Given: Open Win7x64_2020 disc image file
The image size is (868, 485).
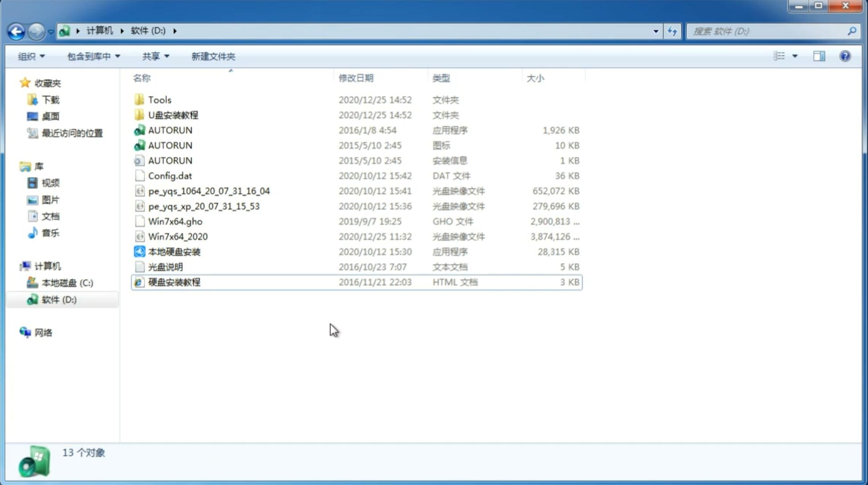Looking at the screenshot, I should [x=178, y=237].
